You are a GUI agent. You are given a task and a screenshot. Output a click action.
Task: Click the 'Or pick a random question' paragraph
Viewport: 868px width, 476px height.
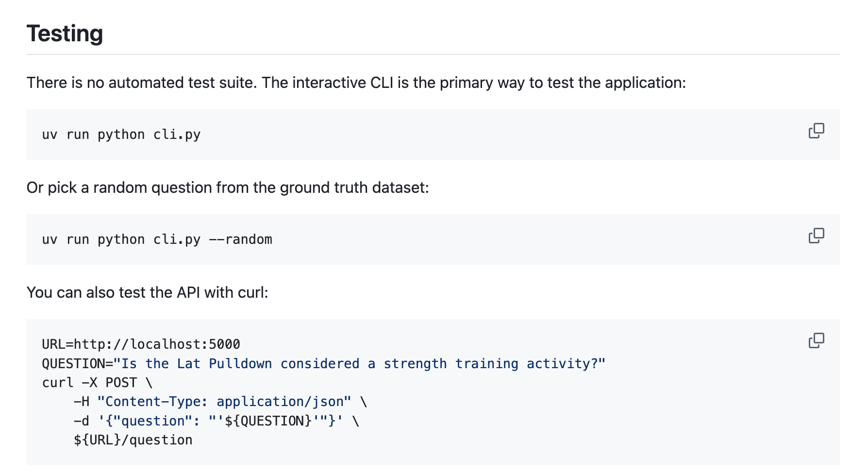(x=228, y=187)
